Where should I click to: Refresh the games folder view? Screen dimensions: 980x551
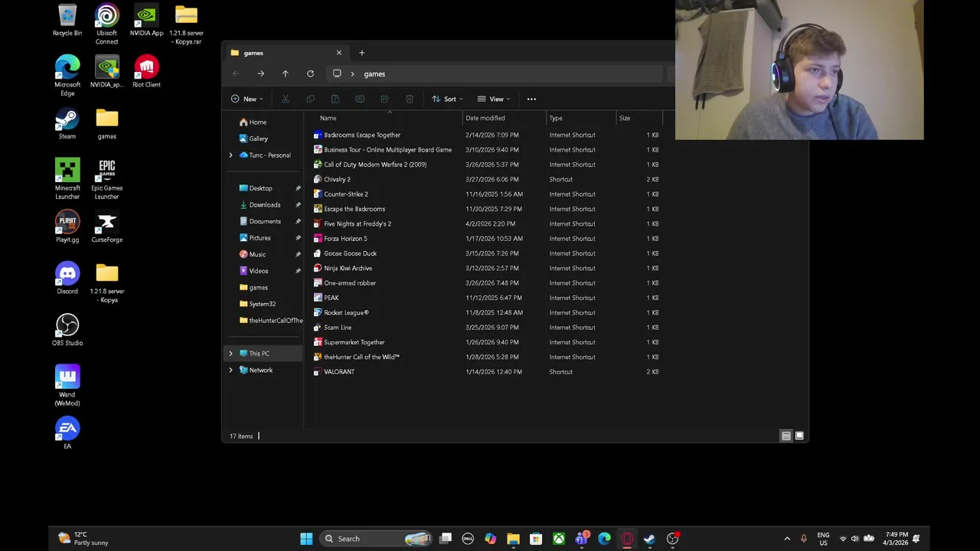(310, 73)
